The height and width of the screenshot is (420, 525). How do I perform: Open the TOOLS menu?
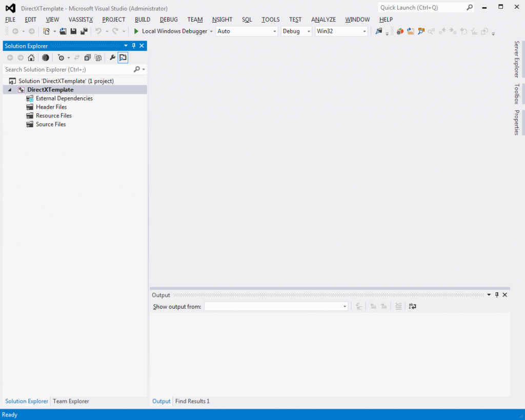271,19
